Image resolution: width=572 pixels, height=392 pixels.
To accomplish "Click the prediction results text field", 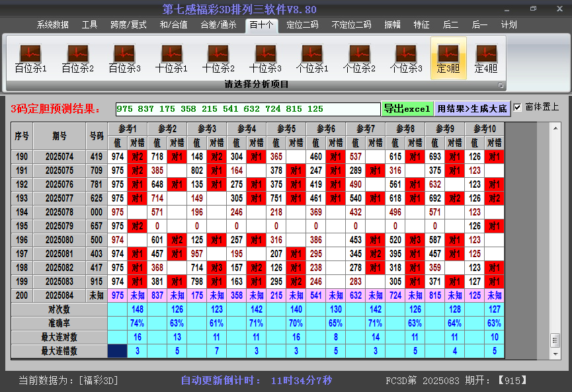I will coord(248,109).
